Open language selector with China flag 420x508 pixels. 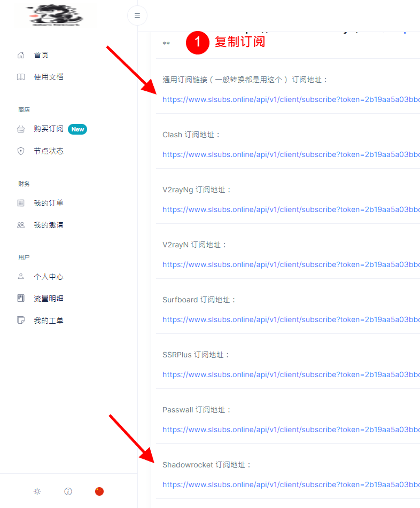click(99, 491)
